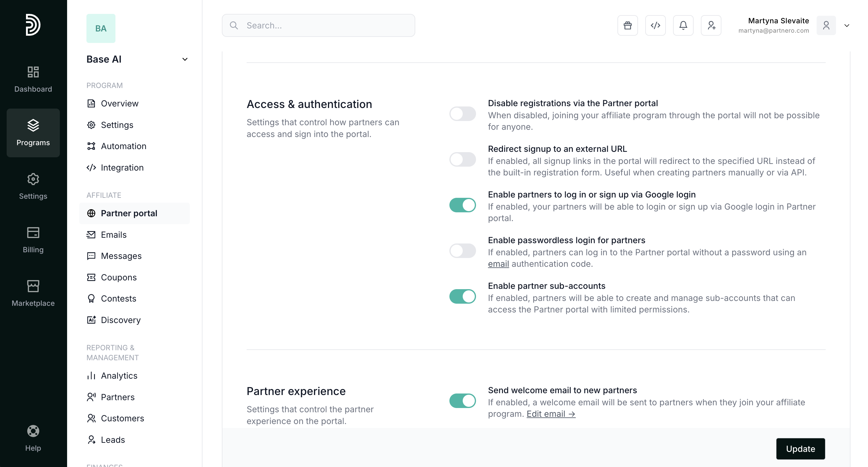Screen dimensions: 868x467
Task: Disable Google login toggle for partners
Action: pyautogui.click(x=462, y=205)
